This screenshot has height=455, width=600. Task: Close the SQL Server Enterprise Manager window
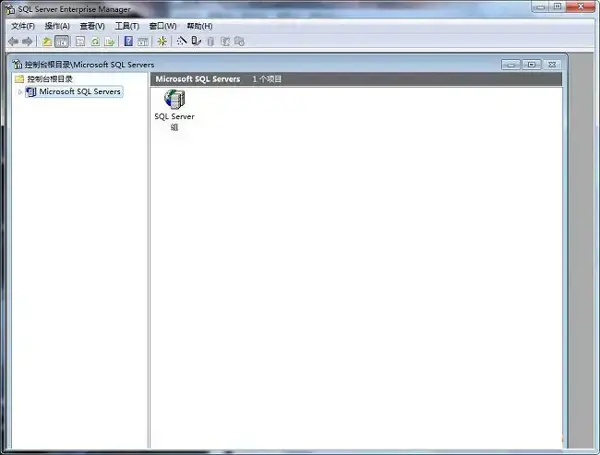click(x=580, y=7)
